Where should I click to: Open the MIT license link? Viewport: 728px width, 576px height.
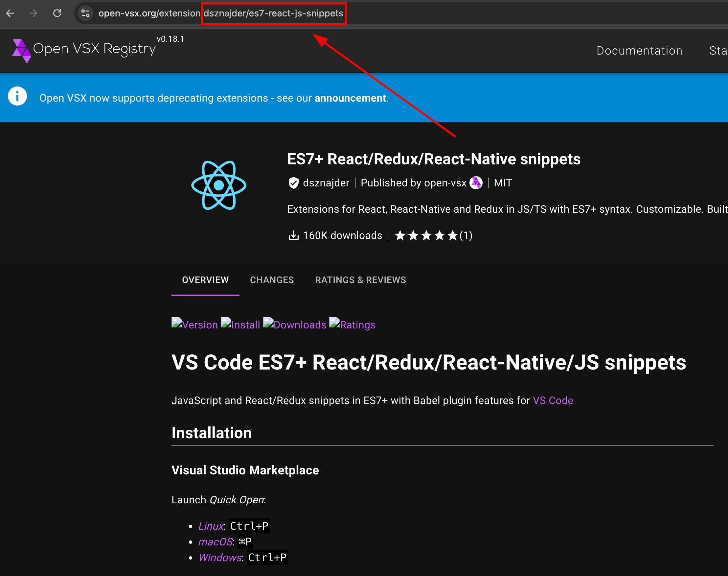503,183
